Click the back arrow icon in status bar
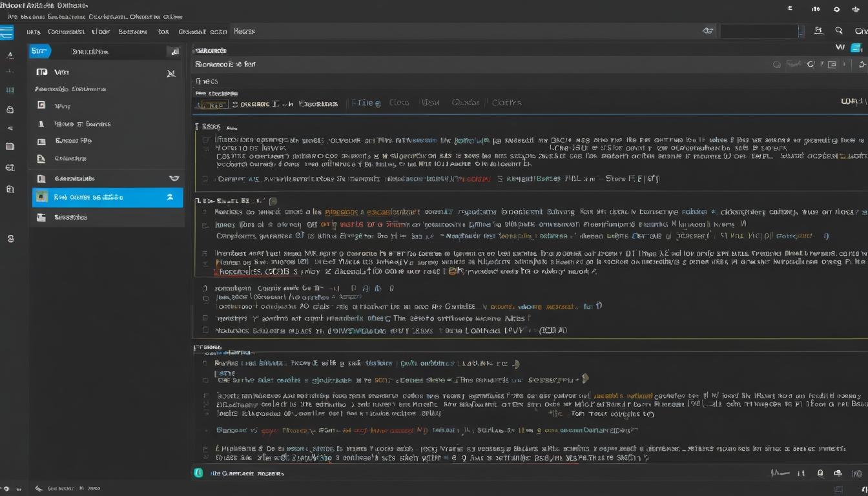Screen dimensions: 868x496 click(x=39, y=489)
